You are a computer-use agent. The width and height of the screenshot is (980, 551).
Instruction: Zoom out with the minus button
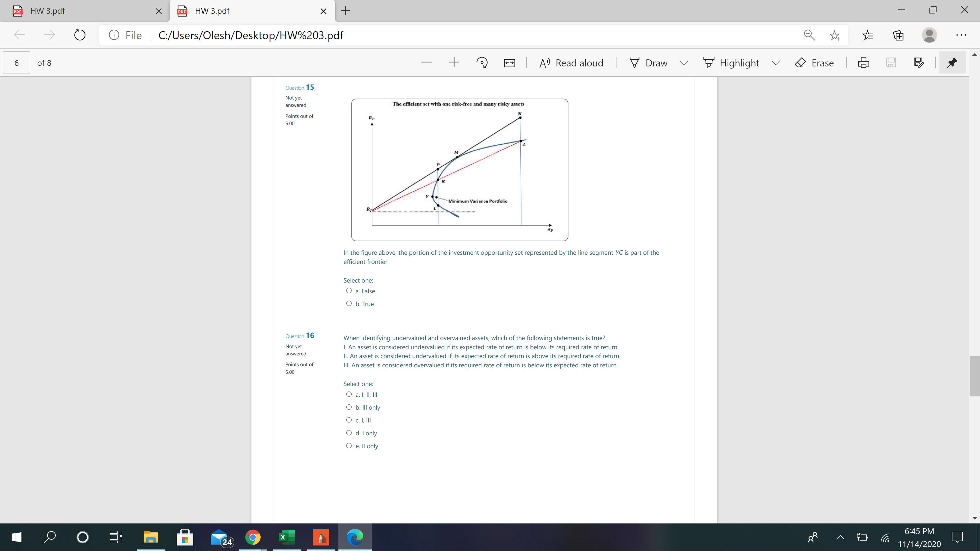coord(427,62)
